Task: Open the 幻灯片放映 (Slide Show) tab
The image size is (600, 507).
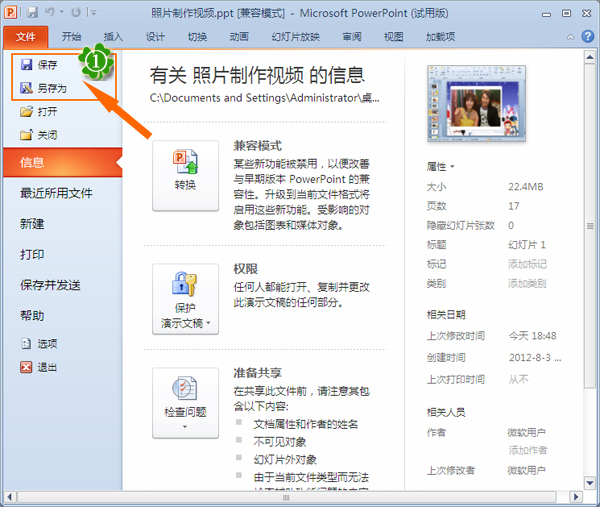Action: click(x=295, y=37)
